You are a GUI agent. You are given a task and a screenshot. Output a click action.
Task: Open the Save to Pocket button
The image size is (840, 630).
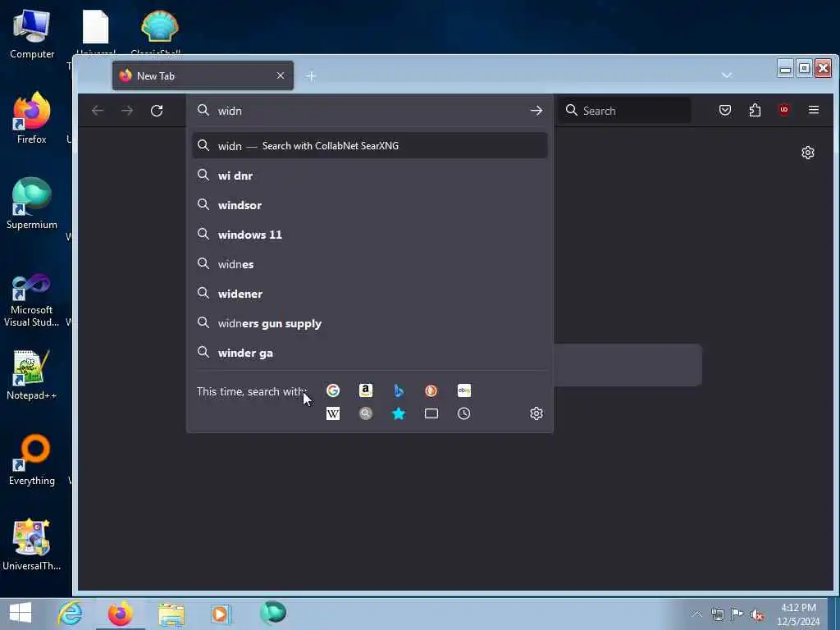[x=725, y=111]
